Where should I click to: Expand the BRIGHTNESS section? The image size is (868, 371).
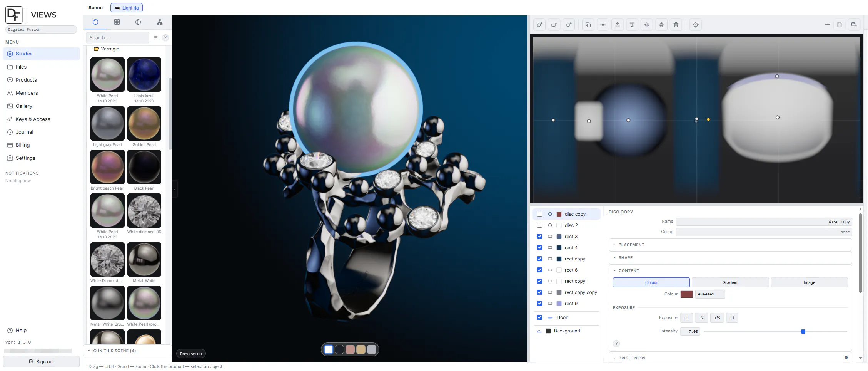coord(730,358)
